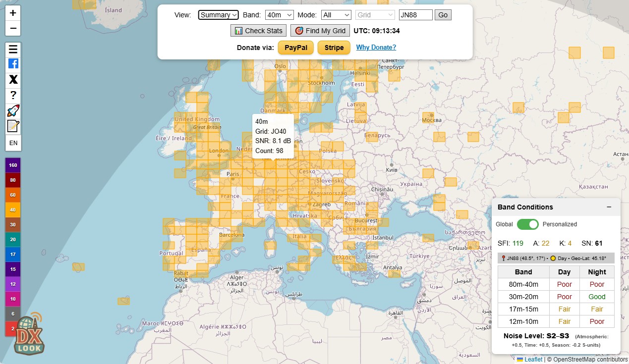The height and width of the screenshot is (364, 629).
Task: Open the hamburger menu icon
Action: point(13,49)
